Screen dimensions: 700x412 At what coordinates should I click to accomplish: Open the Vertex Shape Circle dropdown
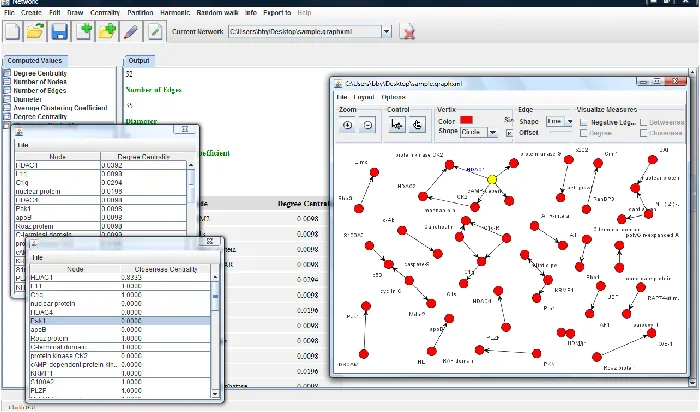[x=492, y=132]
